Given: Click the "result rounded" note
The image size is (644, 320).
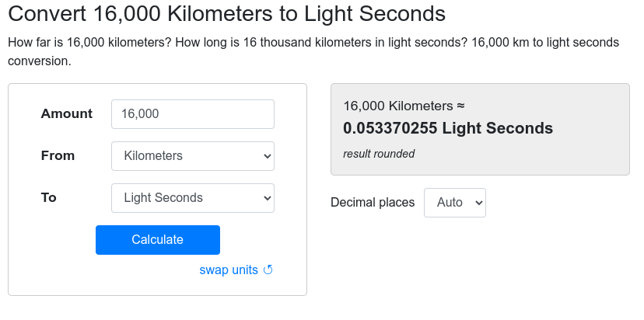Looking at the screenshot, I should click(379, 154).
